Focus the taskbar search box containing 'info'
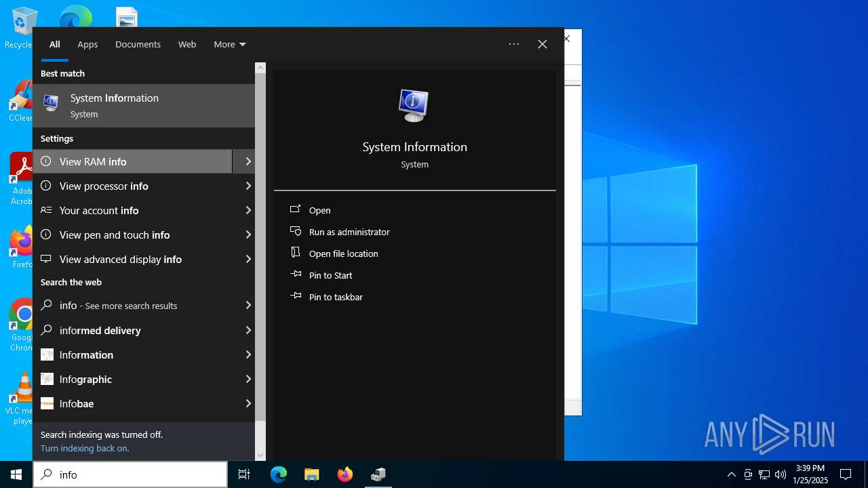 [130, 474]
